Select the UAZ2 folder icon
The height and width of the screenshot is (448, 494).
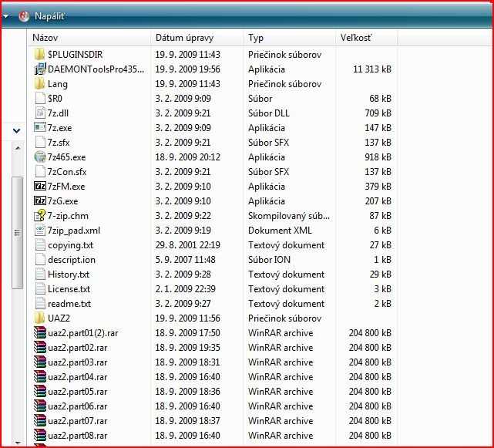40,318
